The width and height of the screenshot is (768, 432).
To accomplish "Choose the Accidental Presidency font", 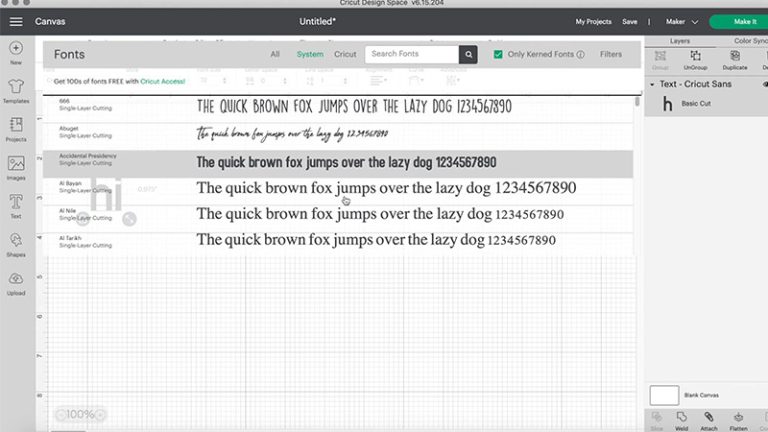I will tap(338, 164).
